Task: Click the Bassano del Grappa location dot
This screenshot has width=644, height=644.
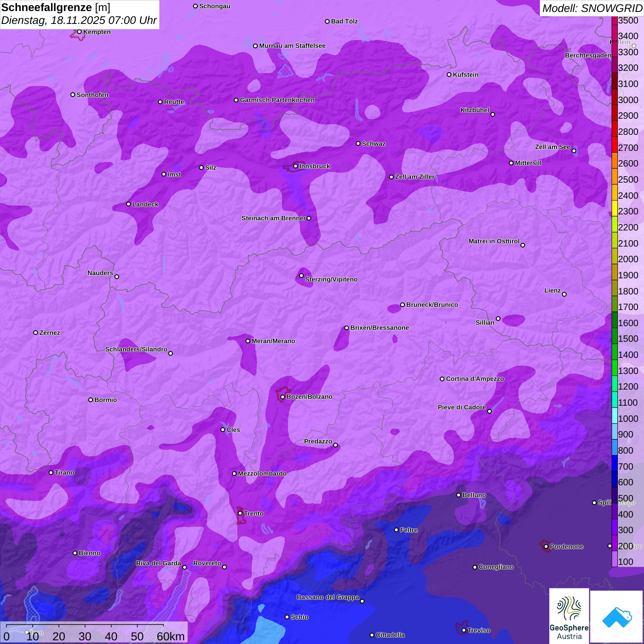Action: [x=362, y=601]
